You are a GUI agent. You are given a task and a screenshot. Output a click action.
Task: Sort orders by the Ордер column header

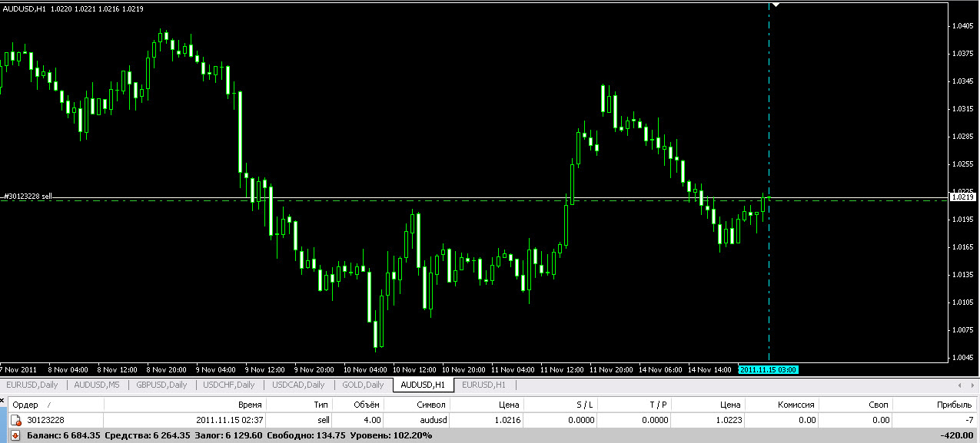click(x=55, y=404)
